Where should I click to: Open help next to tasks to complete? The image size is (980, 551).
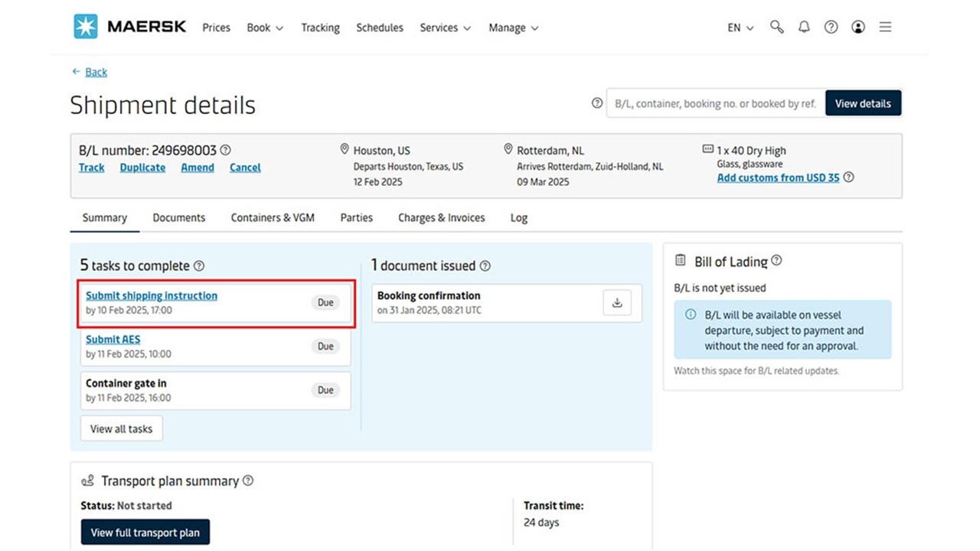pyautogui.click(x=199, y=266)
